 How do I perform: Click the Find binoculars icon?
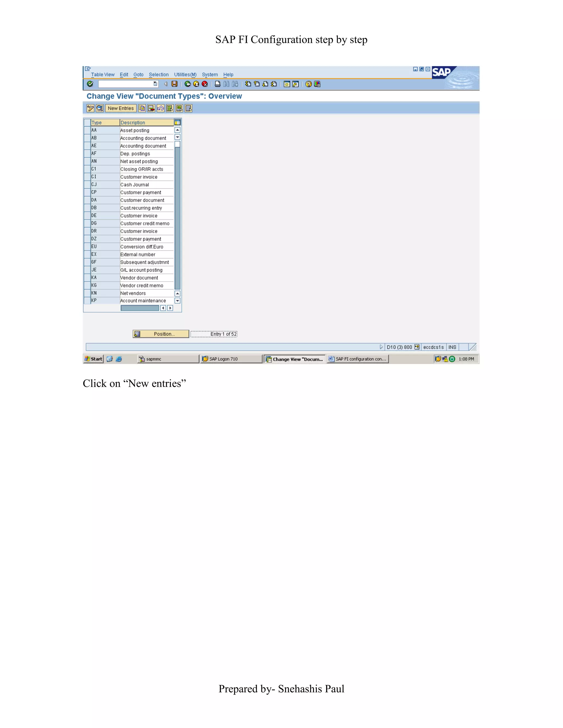tap(226, 84)
